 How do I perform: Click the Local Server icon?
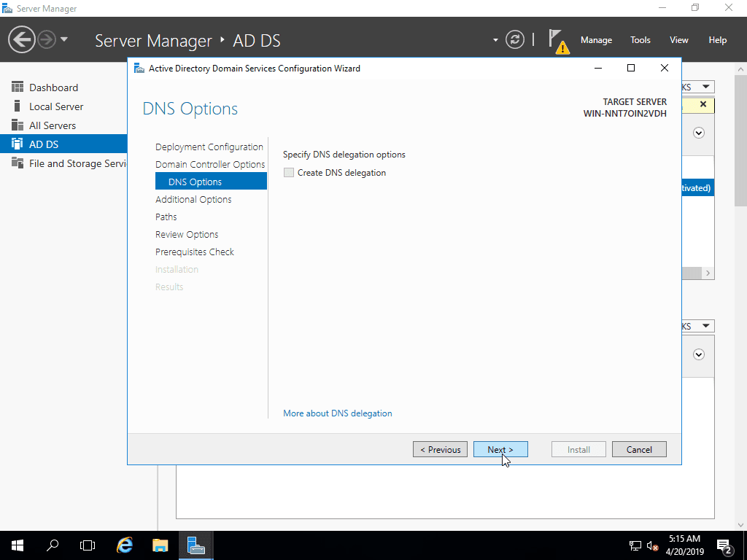[18, 106]
